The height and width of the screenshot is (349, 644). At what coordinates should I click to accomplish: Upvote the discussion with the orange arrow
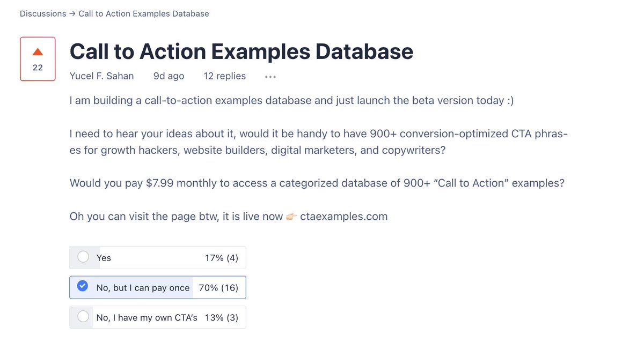pyautogui.click(x=38, y=52)
